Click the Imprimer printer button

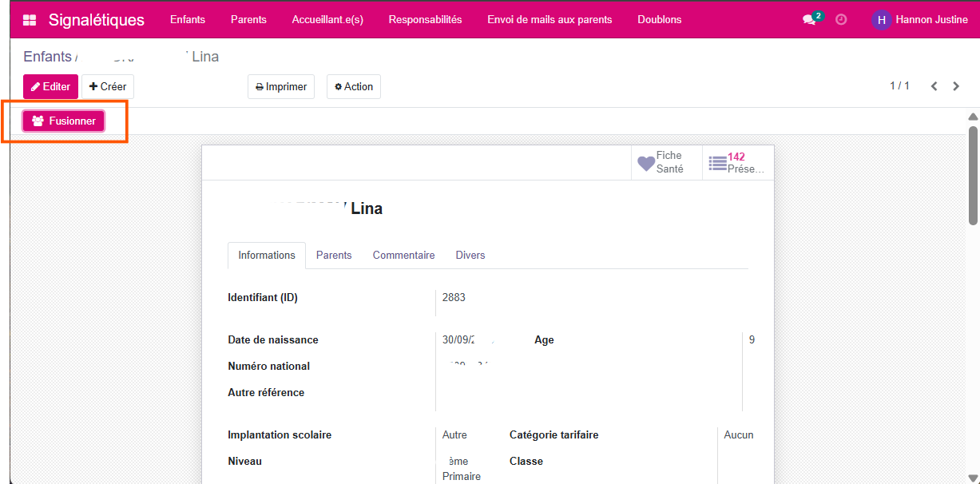280,86
